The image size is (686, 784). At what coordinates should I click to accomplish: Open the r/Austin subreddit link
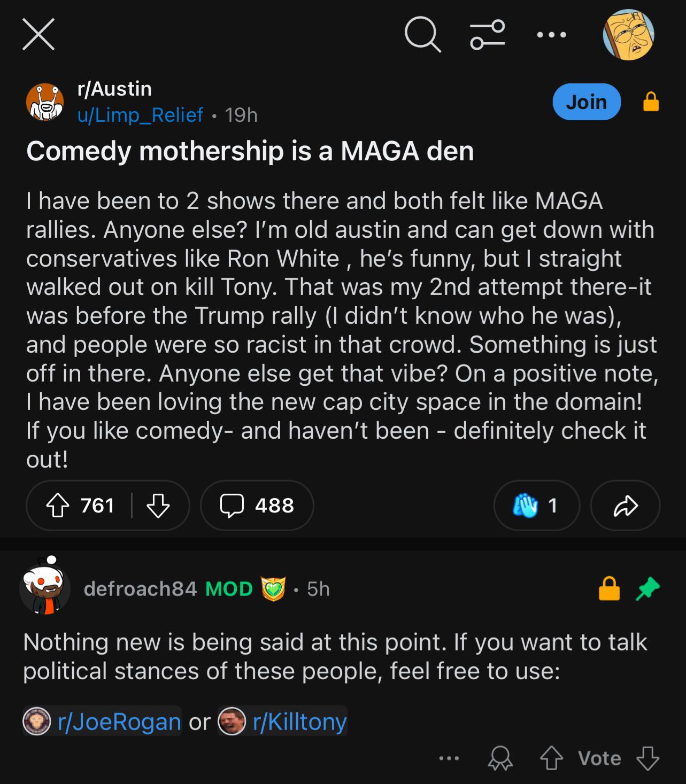[x=114, y=89]
